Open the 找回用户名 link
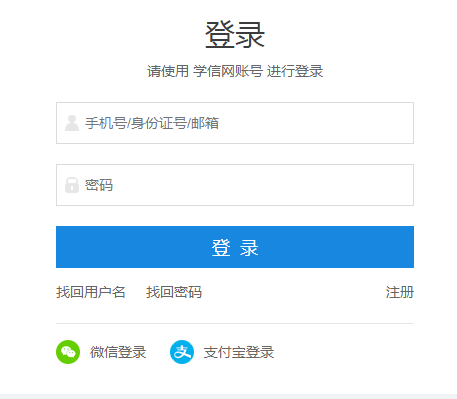 (x=91, y=292)
